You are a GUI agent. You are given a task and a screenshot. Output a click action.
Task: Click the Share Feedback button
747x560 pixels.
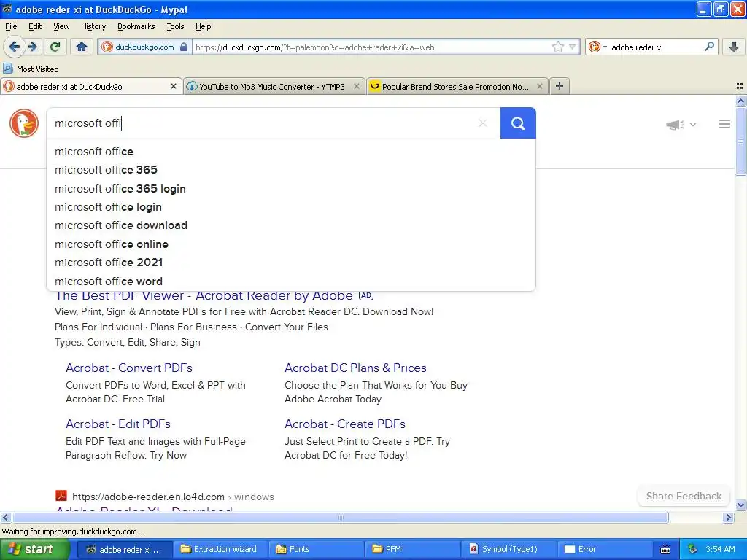[x=684, y=496]
